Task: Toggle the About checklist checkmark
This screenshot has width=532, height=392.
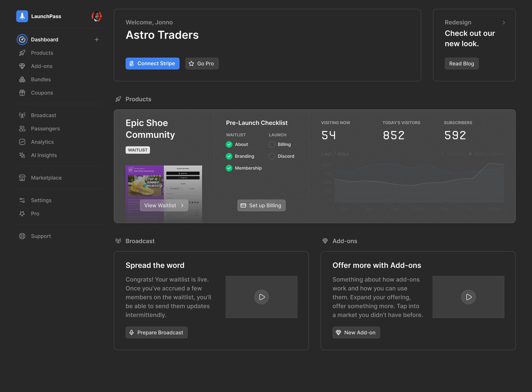Action: click(x=229, y=144)
